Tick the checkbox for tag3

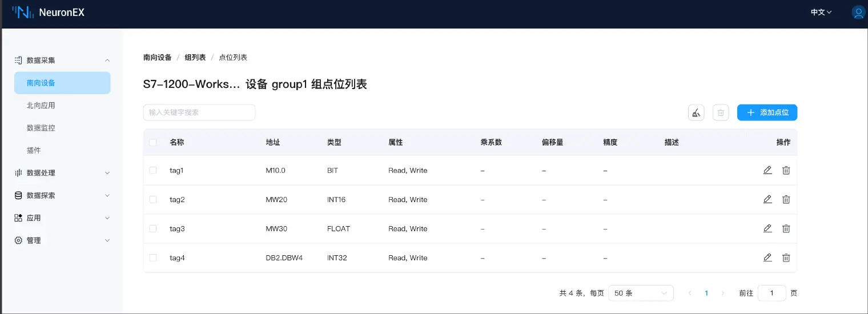point(152,228)
